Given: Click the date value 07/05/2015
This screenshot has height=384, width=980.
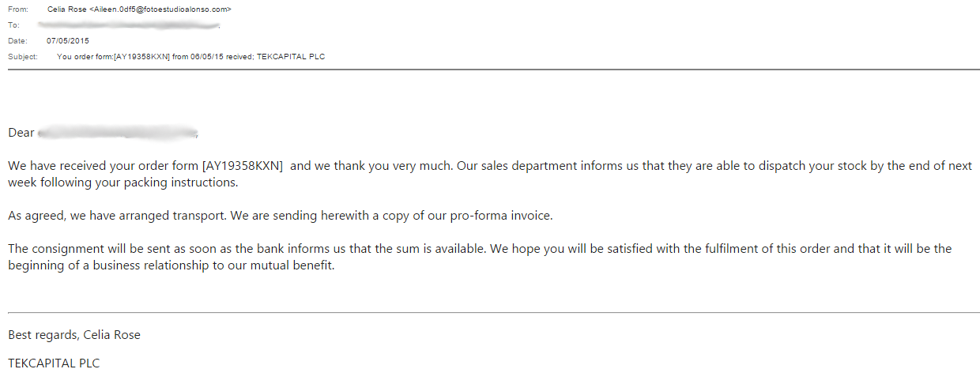Looking at the screenshot, I should [67, 41].
